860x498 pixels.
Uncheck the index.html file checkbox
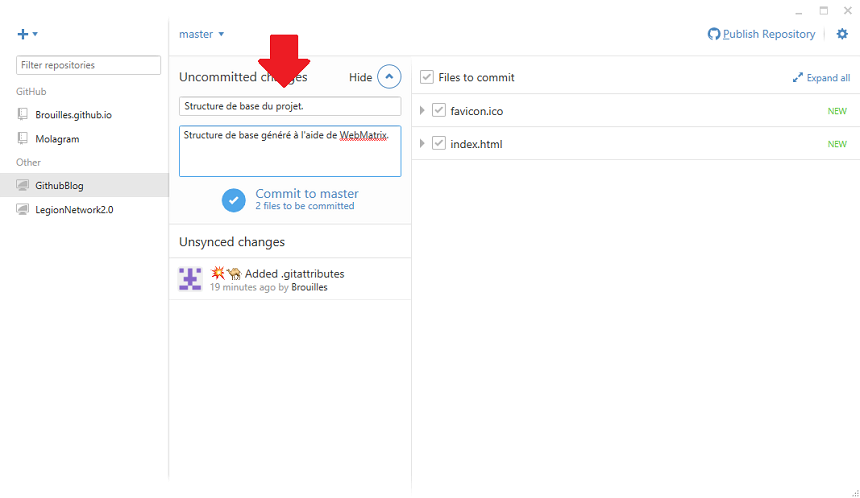click(x=439, y=144)
